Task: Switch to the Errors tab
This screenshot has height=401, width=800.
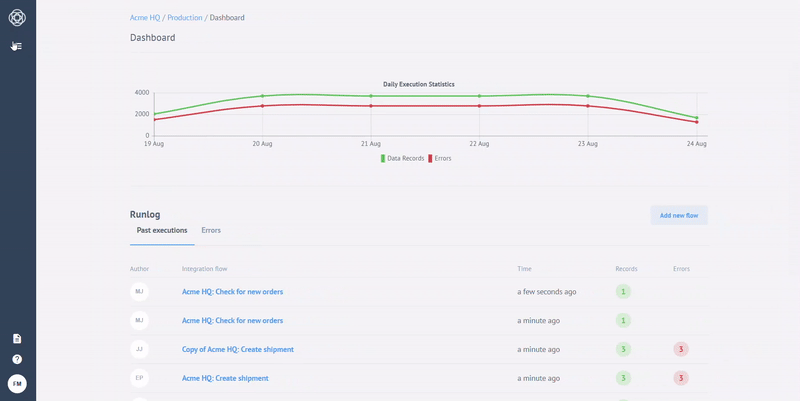Action: (211, 230)
